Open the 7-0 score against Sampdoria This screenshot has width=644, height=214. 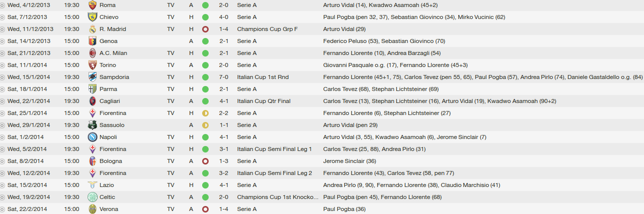tap(224, 77)
